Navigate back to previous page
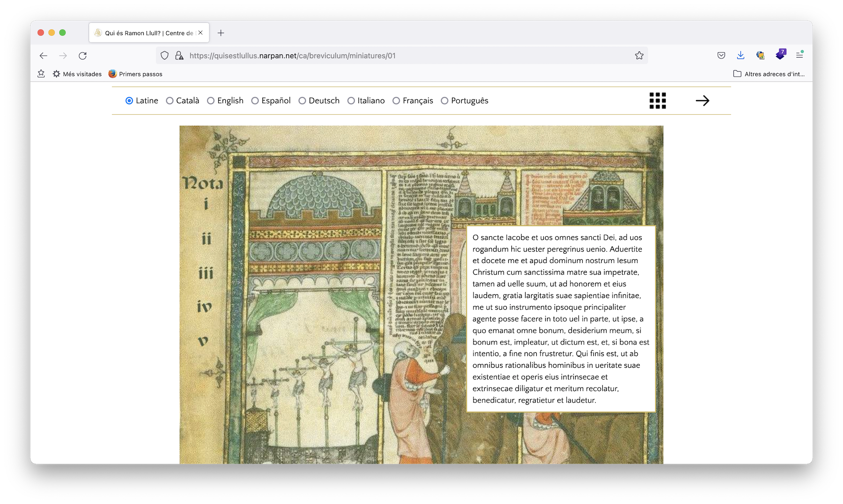The width and height of the screenshot is (843, 504). [44, 56]
